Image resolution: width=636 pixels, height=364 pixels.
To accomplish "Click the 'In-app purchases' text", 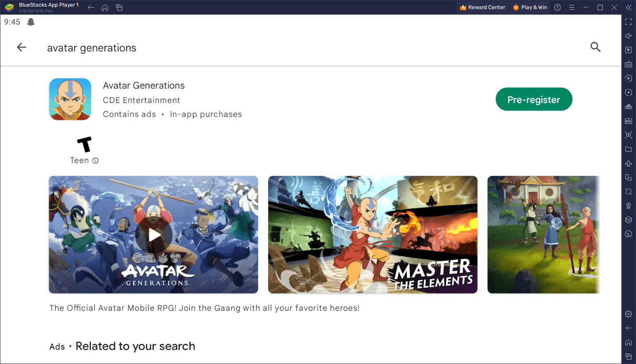I will [206, 114].
